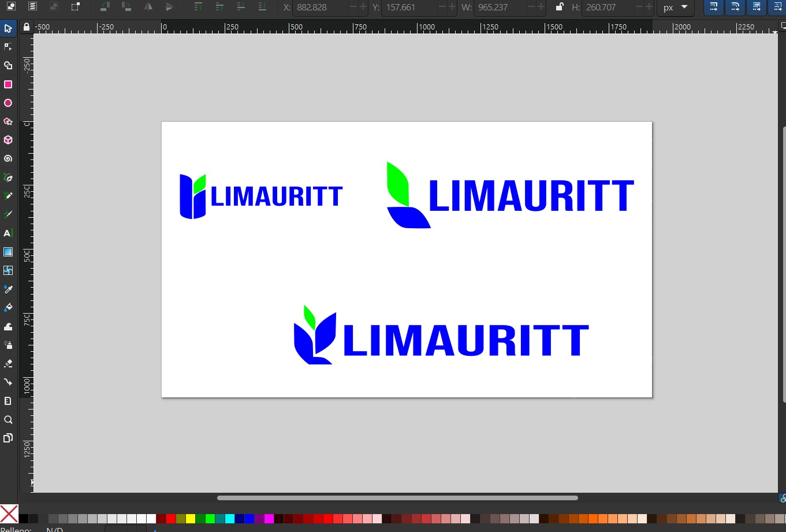The image size is (786, 532).
Task: Click the horizontal canvas scrollbar
Action: (397, 498)
